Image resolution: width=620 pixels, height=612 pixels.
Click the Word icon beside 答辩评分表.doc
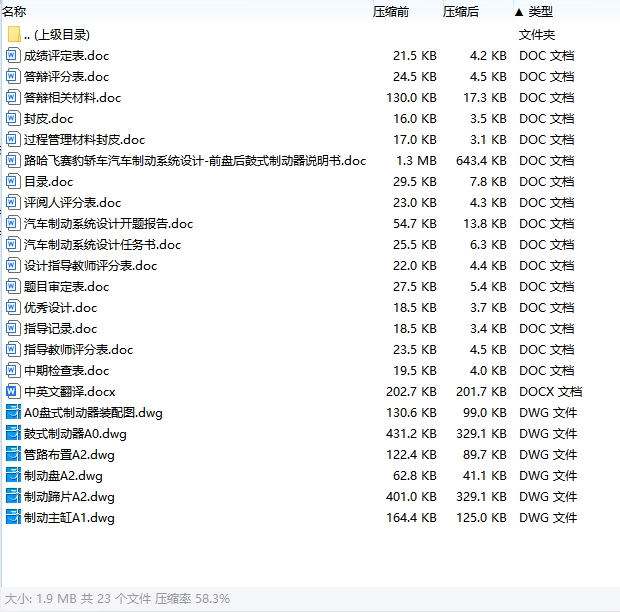click(x=12, y=76)
